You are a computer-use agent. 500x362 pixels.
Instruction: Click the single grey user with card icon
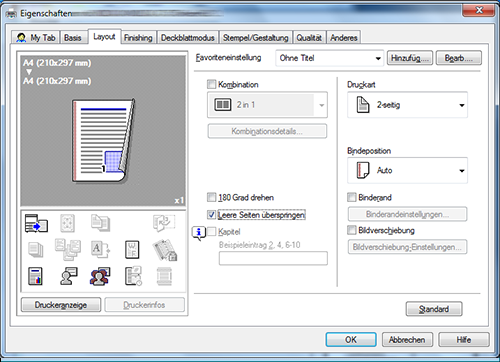pyautogui.click(x=68, y=276)
